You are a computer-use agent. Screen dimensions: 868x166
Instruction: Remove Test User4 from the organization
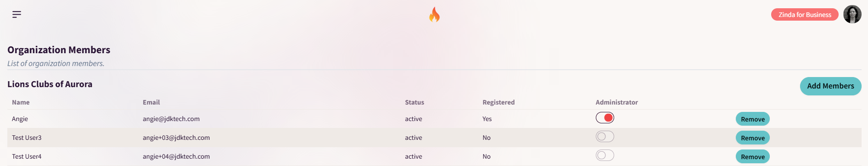coord(753,157)
